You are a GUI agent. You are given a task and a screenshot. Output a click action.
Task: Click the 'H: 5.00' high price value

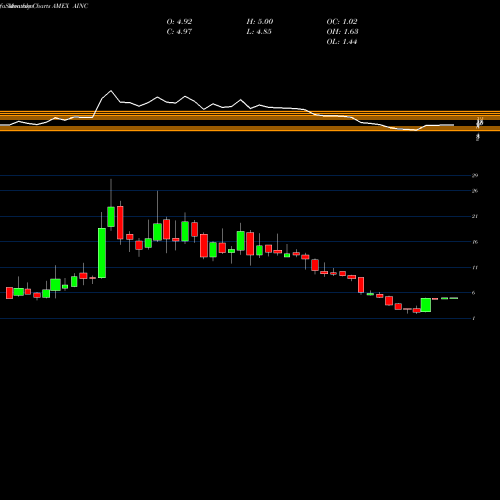click(x=260, y=22)
